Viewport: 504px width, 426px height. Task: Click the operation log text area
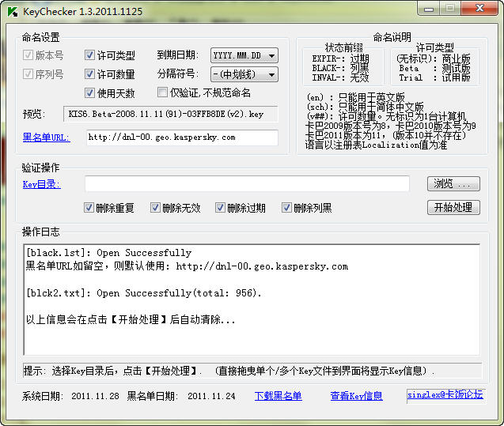(x=252, y=300)
